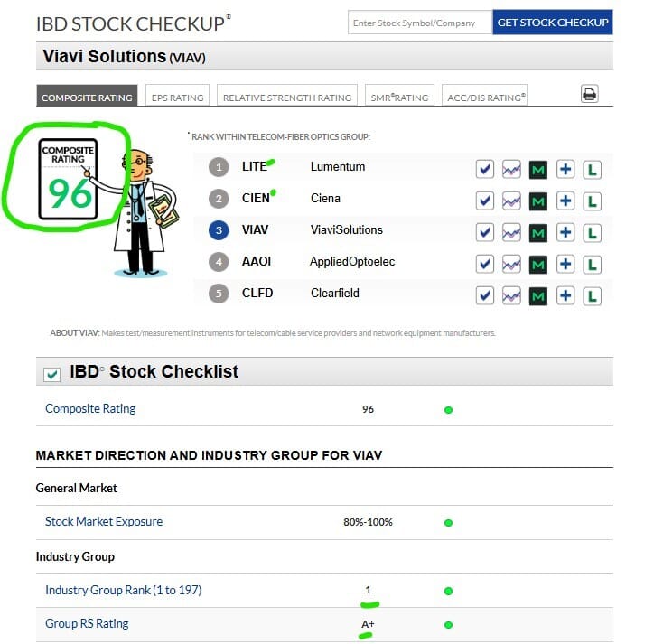This screenshot has height=644, width=663.
Task: Select the CLFD ticker symbol
Action: [257, 293]
